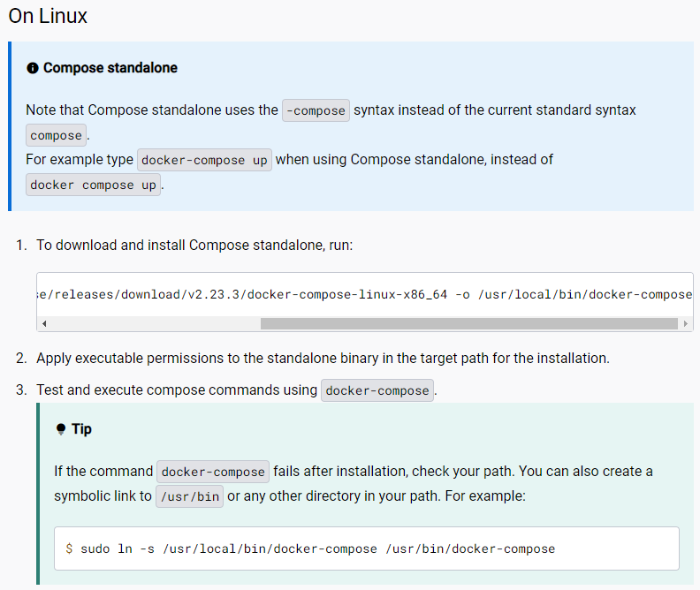Click the left scroll arrow of code block
The height and width of the screenshot is (590, 700).
[x=44, y=323]
